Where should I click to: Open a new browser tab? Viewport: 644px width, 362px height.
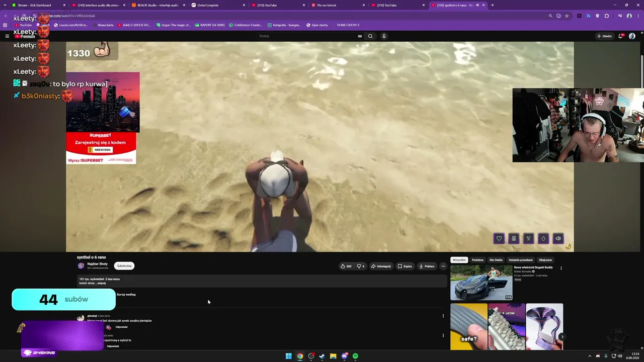[x=492, y=5]
